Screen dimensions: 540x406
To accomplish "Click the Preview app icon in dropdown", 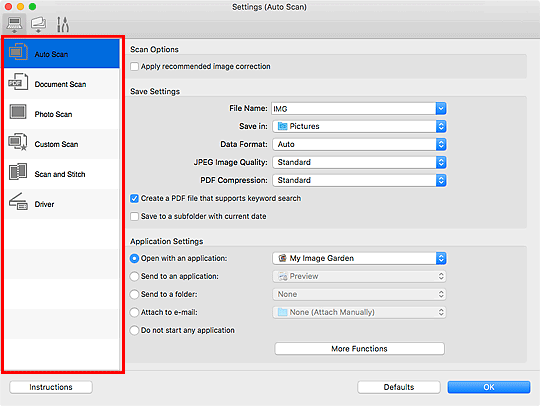I will 283,276.
